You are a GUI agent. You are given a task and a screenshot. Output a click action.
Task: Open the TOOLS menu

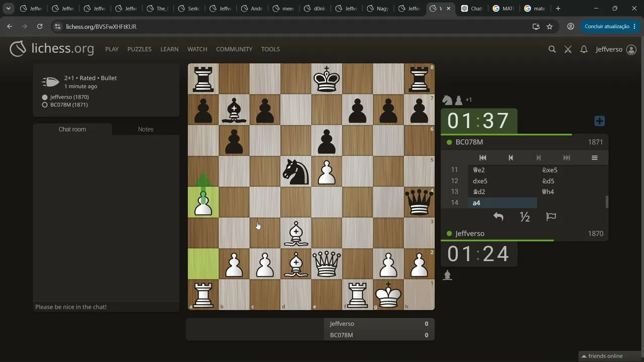tap(270, 49)
